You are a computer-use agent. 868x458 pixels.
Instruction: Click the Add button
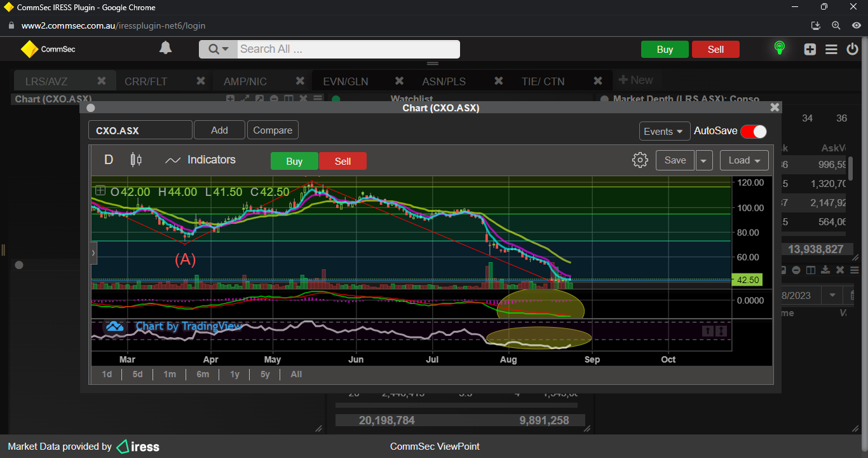click(x=219, y=130)
